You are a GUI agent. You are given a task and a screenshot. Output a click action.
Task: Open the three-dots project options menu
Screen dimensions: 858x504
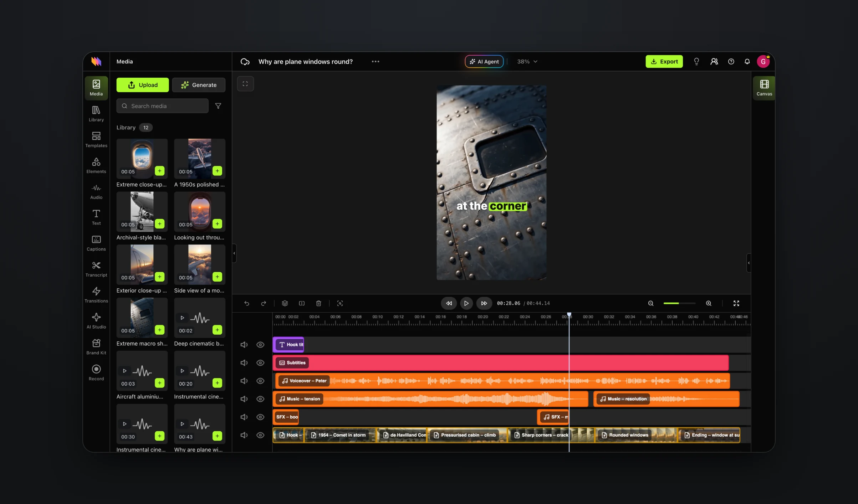coord(376,62)
